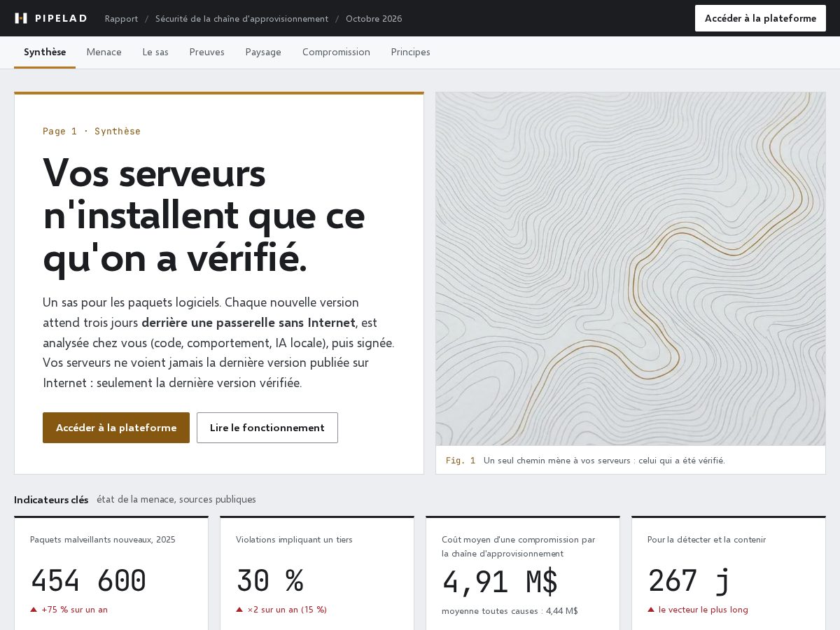This screenshot has width=840, height=630.
Task: Click the Octobre 2026 breadcrumb
Action: click(x=374, y=19)
